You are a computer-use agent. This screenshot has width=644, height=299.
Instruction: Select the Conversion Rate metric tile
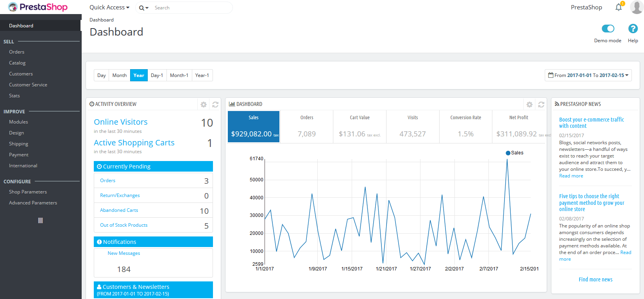pyautogui.click(x=466, y=127)
